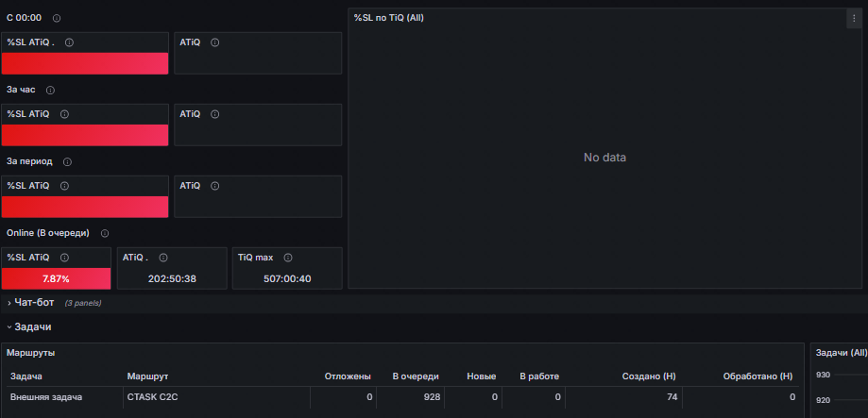Click info icon on top %SL ATiQ . panel
The width and height of the screenshot is (868, 418).
point(69,42)
